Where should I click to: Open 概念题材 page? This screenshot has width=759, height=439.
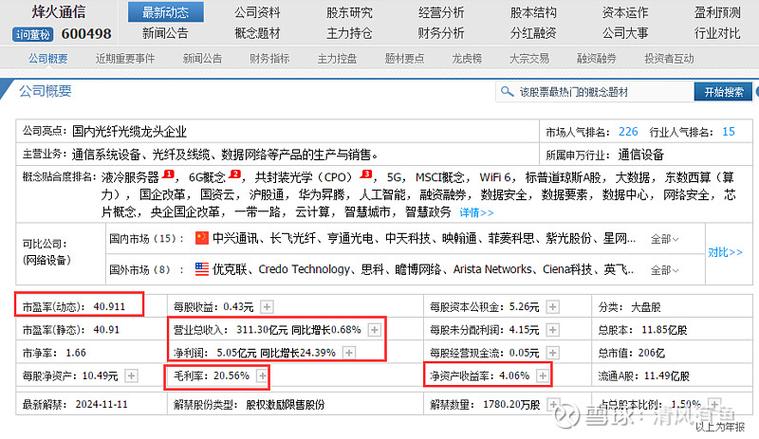[x=258, y=33]
